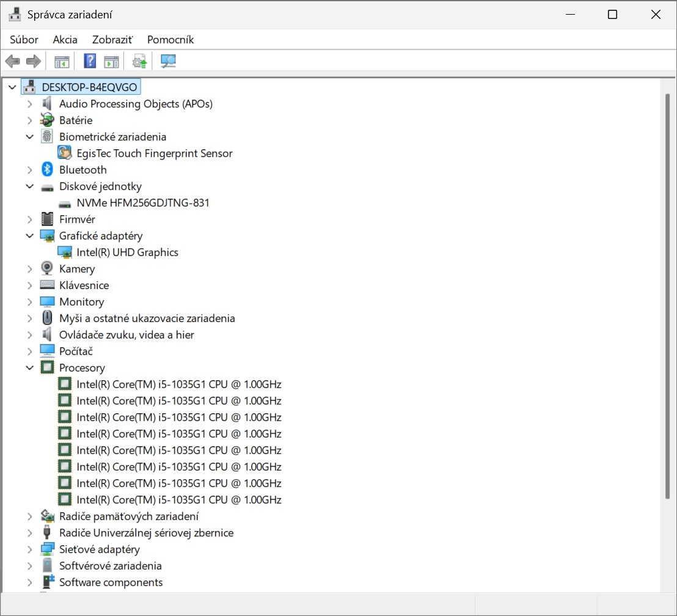
Task: Collapse Grafické adaptéry category
Action: pos(30,236)
